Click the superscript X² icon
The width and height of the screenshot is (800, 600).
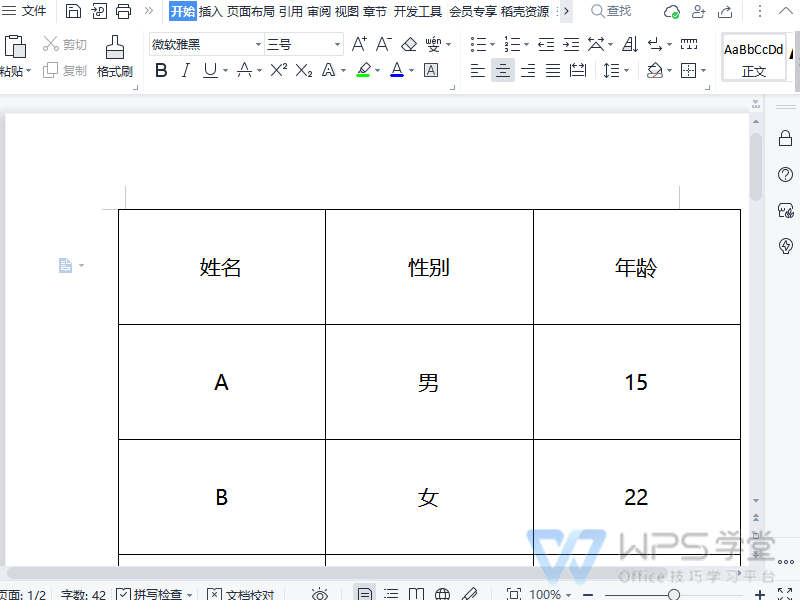pyautogui.click(x=279, y=71)
